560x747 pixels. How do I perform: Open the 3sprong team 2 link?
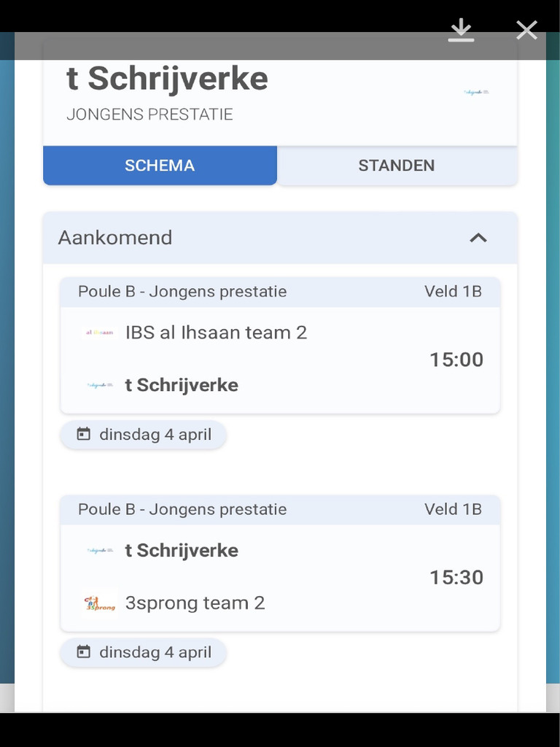click(195, 603)
